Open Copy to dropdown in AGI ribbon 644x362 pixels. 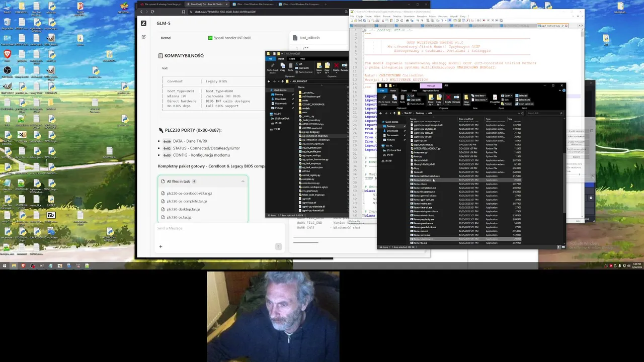[439, 100]
